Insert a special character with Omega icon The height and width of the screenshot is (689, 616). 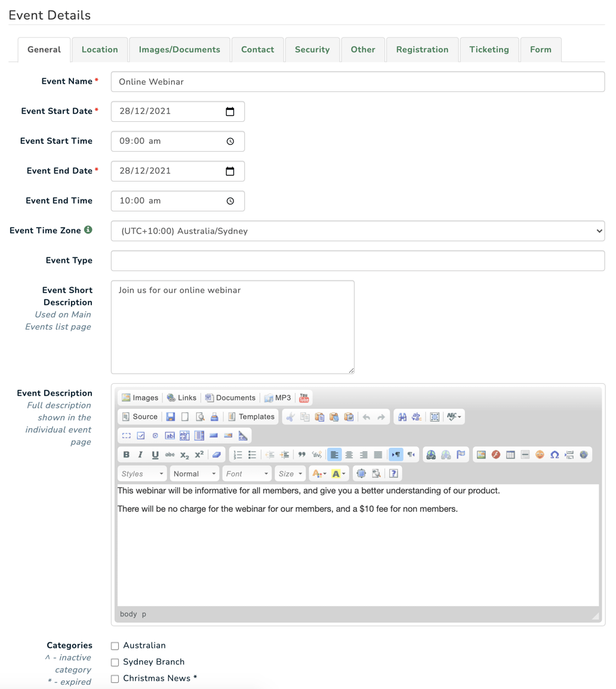[555, 454]
